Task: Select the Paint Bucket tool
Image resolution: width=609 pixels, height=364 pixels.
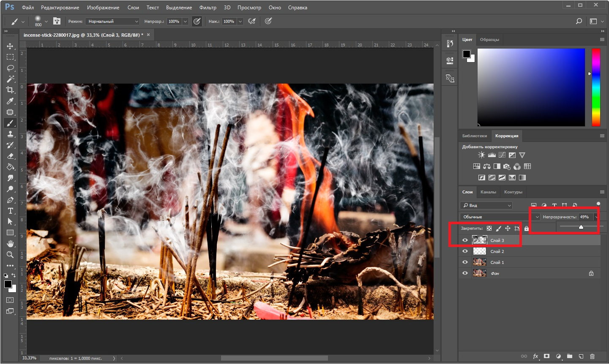Action: 10,167
